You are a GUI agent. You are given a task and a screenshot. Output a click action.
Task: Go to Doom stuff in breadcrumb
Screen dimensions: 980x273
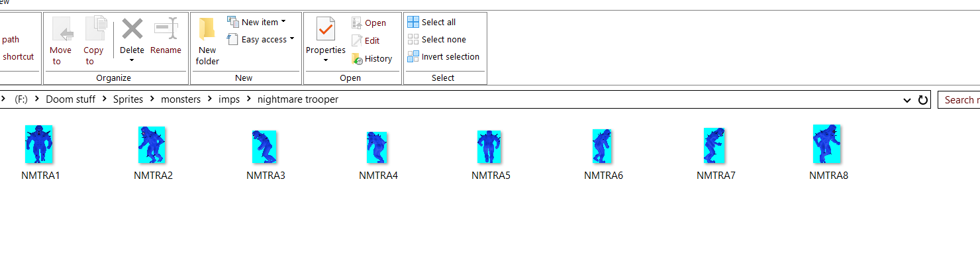tap(70, 99)
